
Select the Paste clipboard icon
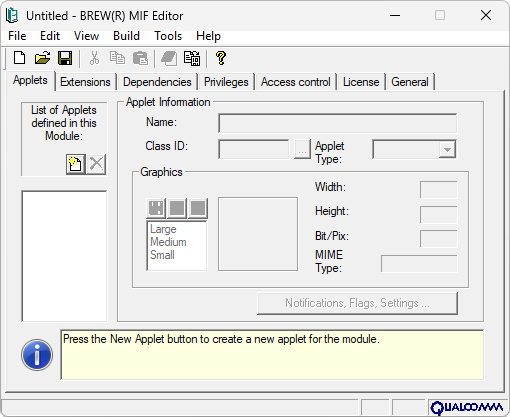[140, 58]
